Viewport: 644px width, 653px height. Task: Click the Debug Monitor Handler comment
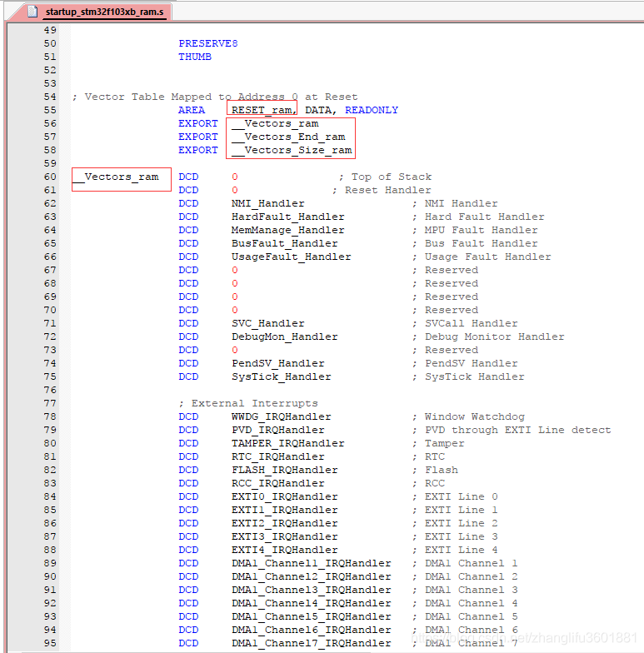coord(488,336)
